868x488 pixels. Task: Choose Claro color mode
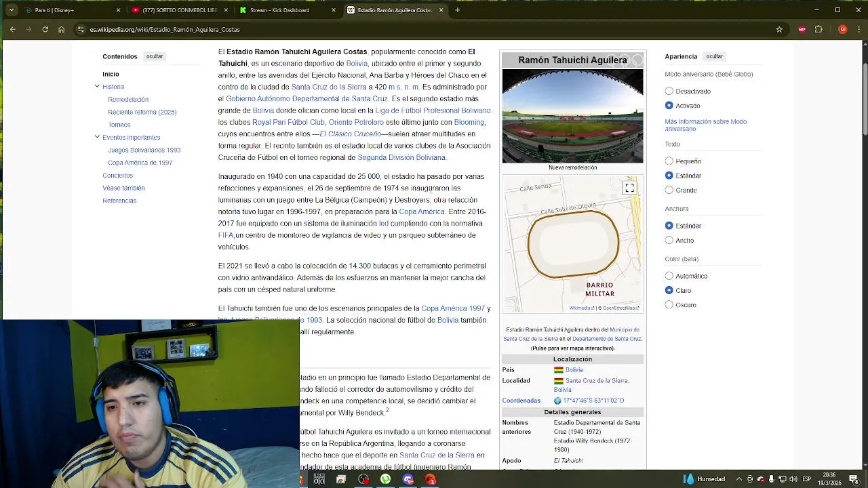pos(669,290)
